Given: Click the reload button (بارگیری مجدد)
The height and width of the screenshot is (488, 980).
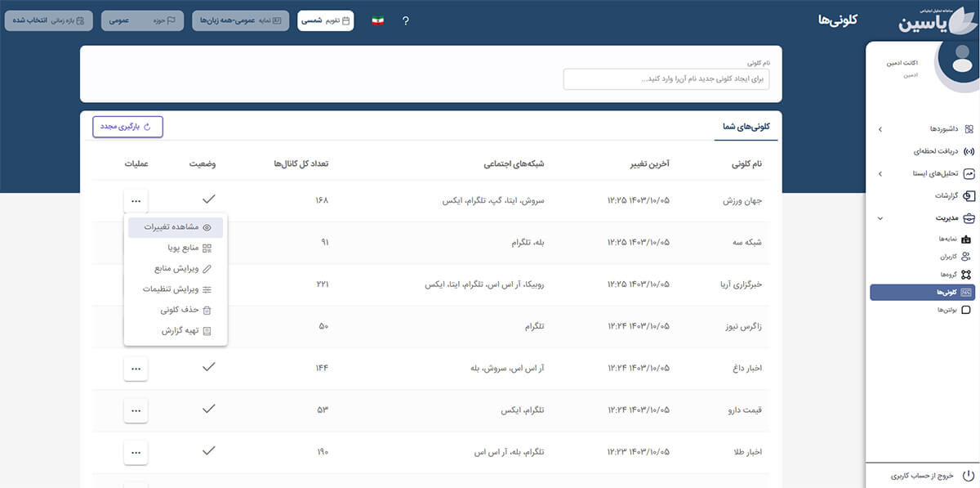Looking at the screenshot, I should point(127,127).
